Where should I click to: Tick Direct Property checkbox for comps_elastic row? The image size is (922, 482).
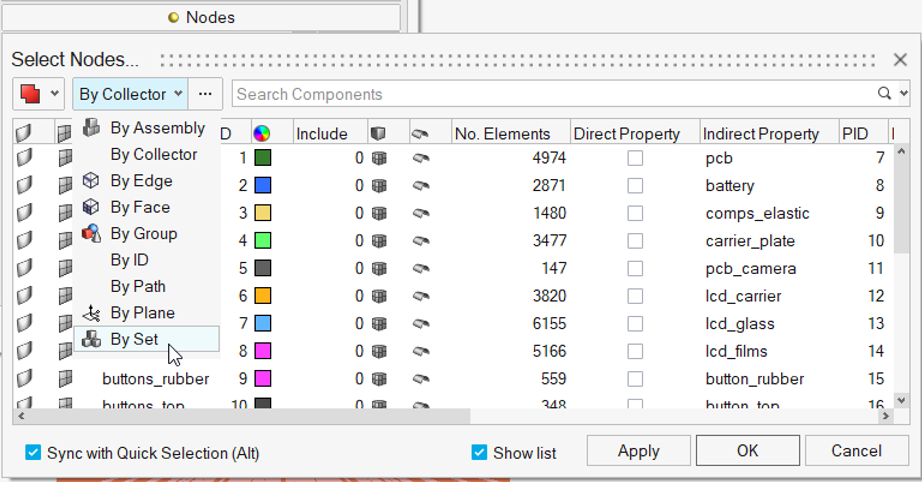[635, 213]
